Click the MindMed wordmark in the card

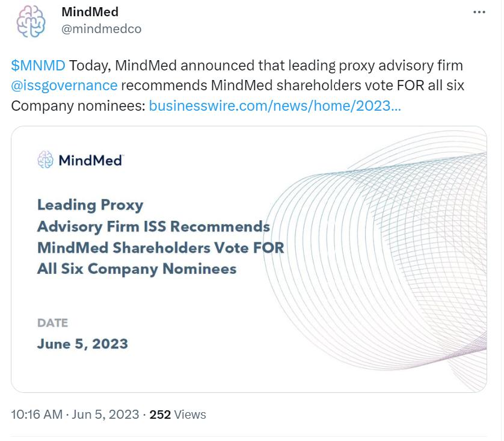[91, 160]
